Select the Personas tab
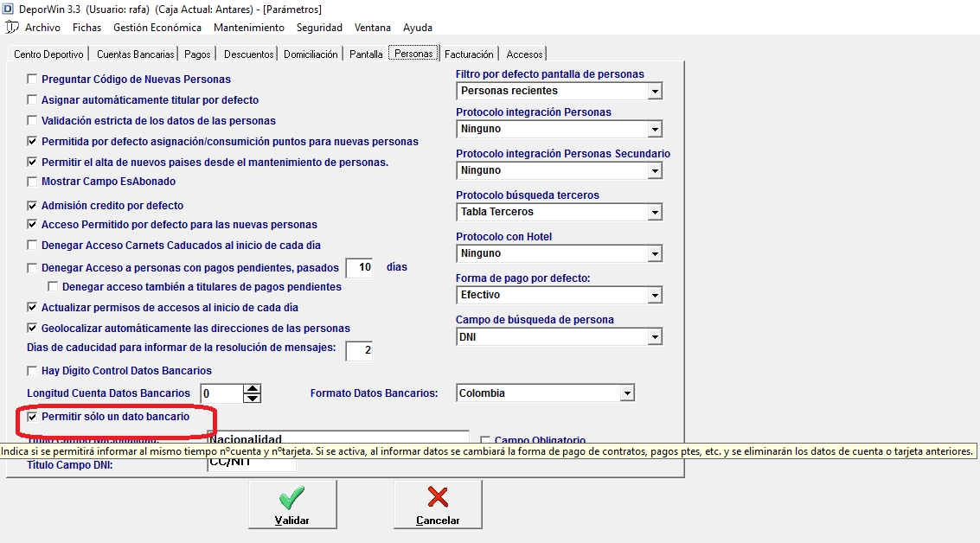This screenshot has height=543, width=980. click(413, 54)
